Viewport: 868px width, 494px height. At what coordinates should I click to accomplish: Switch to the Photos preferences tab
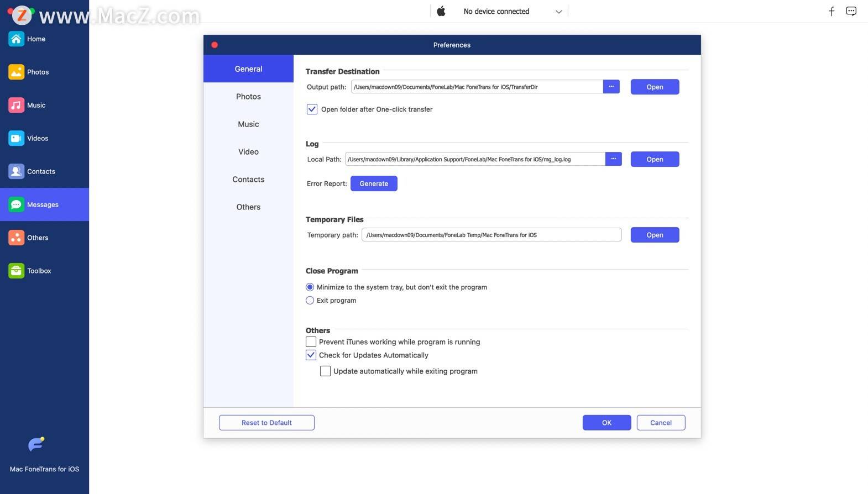point(248,97)
